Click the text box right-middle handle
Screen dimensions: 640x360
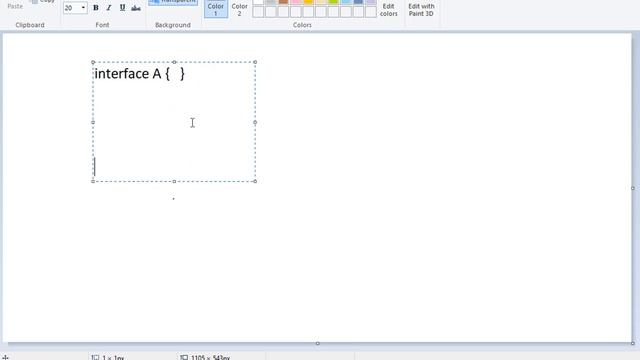tap(255, 122)
